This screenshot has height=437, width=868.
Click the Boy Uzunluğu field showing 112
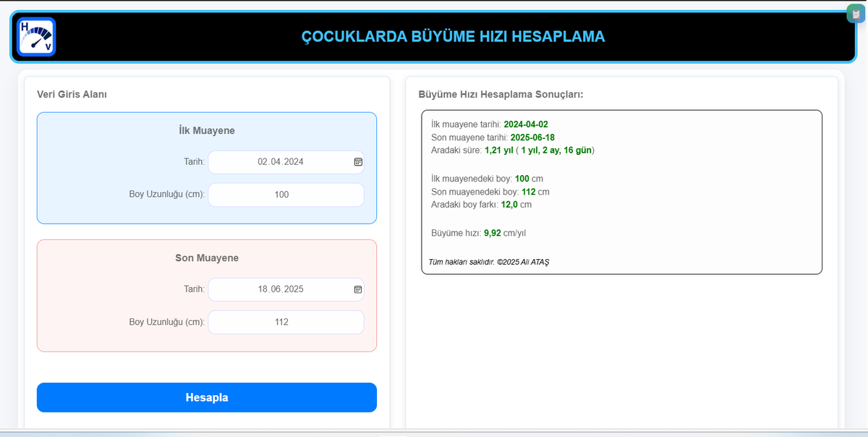coord(286,322)
